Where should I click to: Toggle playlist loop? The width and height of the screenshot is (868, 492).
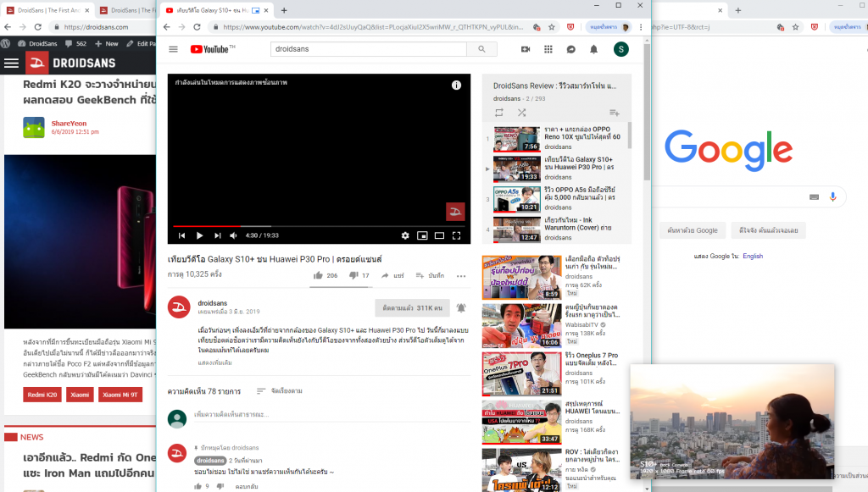pos(498,113)
